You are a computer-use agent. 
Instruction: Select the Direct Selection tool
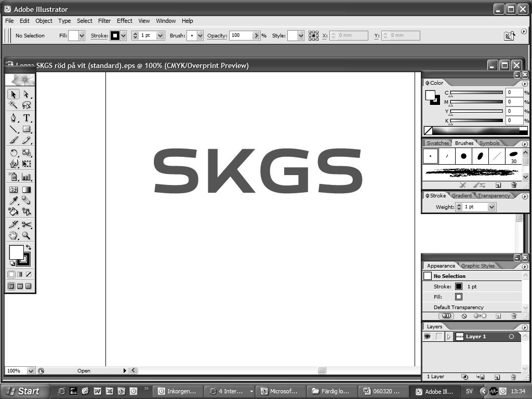tap(26, 94)
